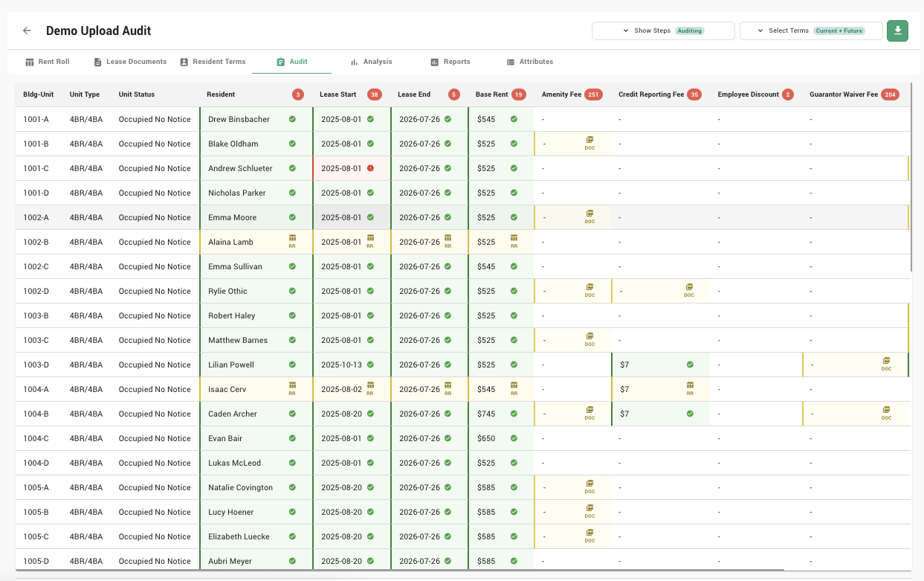This screenshot has height=581, width=924.
Task: Click the Lease Start date 2025-10-13
Action: tap(341, 365)
